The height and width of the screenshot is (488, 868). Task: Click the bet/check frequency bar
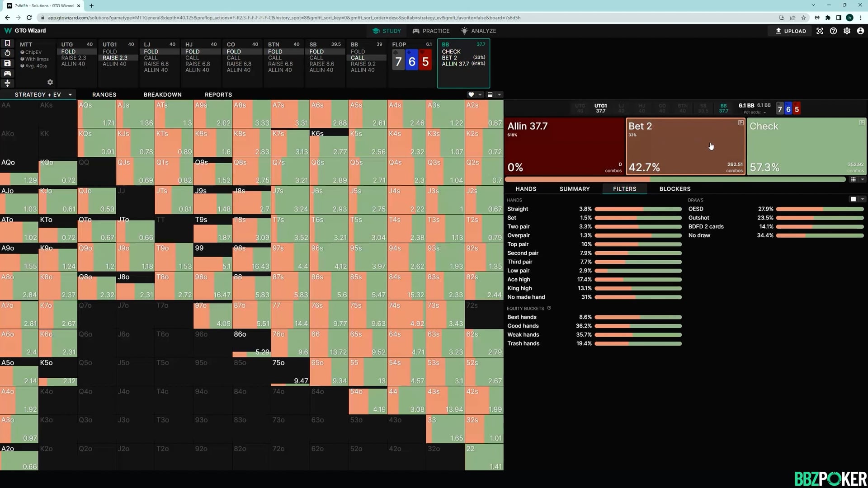pyautogui.click(x=675, y=179)
